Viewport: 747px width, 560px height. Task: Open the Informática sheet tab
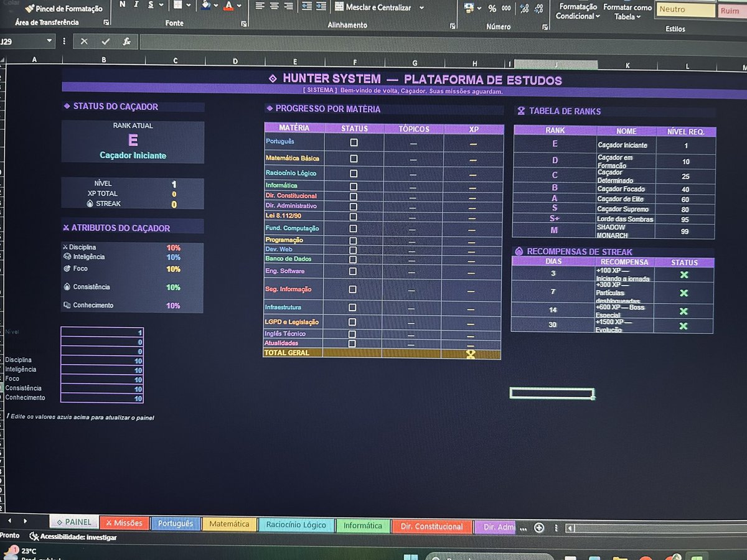point(363,526)
